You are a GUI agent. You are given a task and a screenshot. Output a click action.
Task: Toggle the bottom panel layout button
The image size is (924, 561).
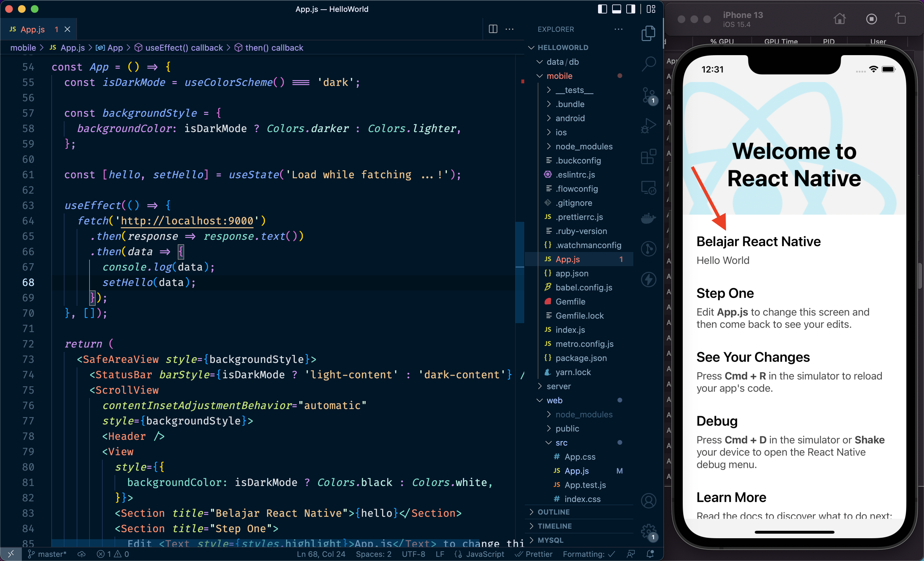[x=617, y=9]
